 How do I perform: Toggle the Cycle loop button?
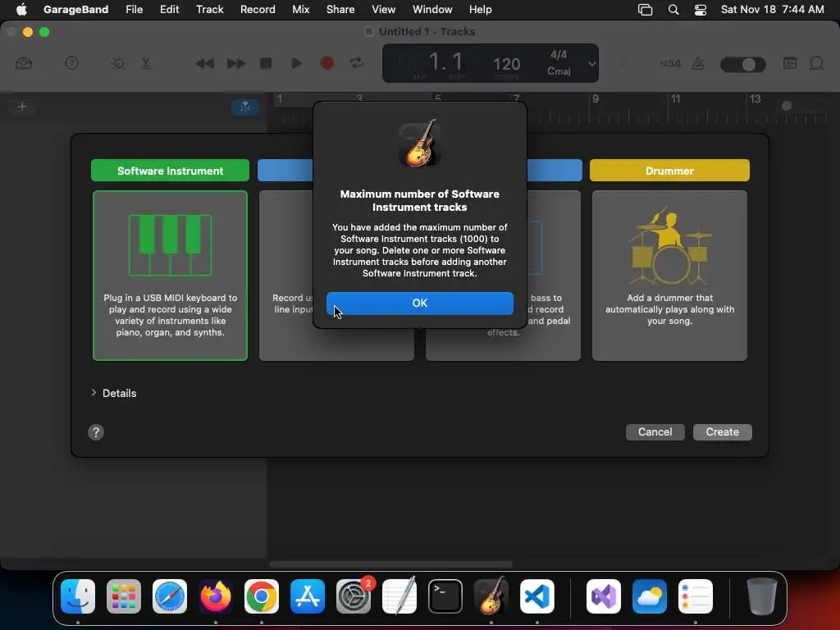357,63
